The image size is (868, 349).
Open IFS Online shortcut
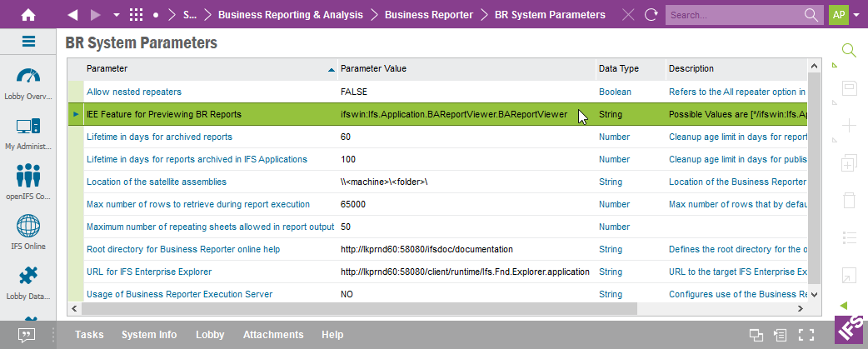tap(28, 232)
